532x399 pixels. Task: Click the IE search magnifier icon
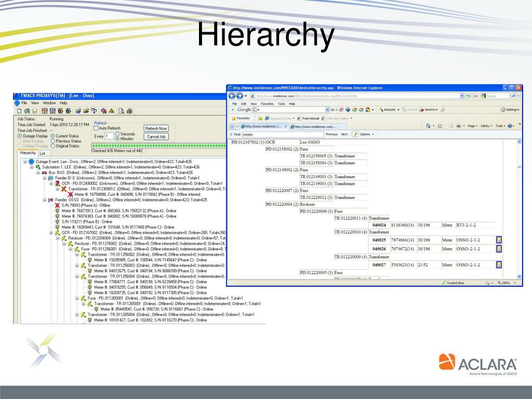point(514,96)
